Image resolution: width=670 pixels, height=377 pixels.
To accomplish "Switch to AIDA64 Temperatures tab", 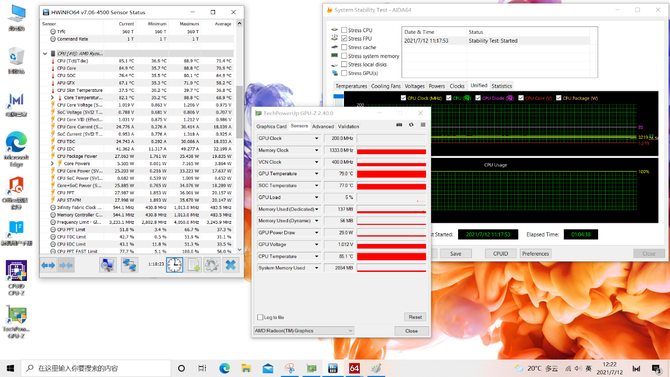I will [x=351, y=86].
